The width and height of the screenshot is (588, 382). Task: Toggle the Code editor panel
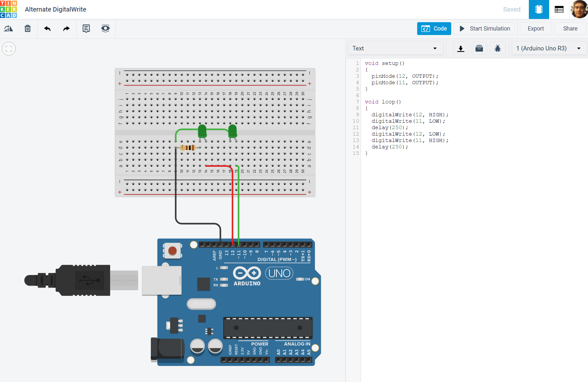(434, 29)
